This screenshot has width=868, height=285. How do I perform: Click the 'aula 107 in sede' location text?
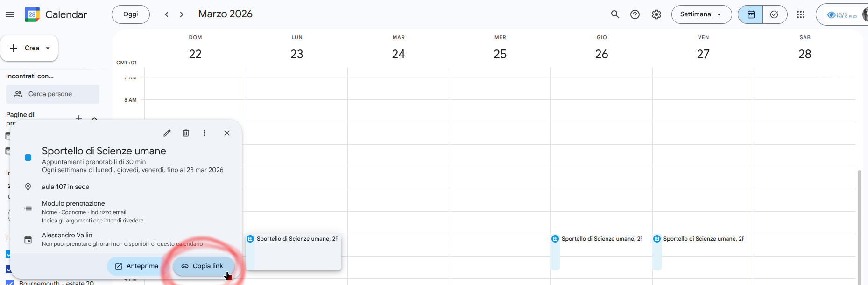(x=65, y=187)
